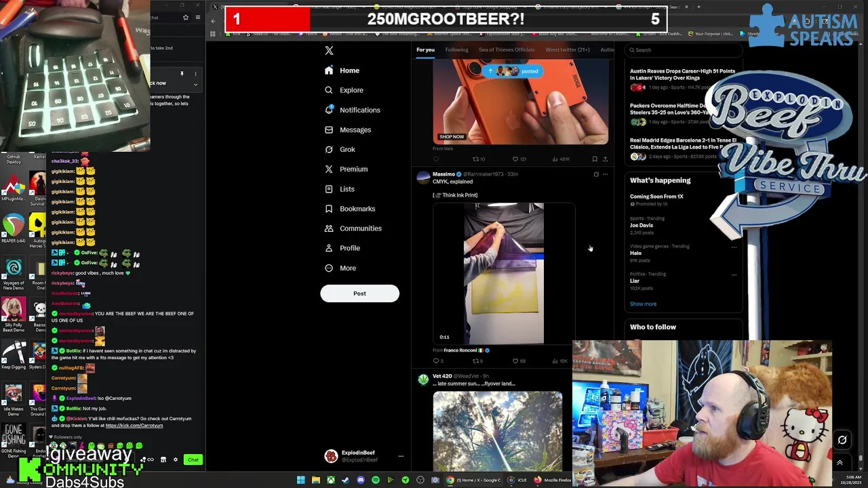This screenshot has width=868, height=488.
Task: Click the white Post button
Action: tap(359, 293)
